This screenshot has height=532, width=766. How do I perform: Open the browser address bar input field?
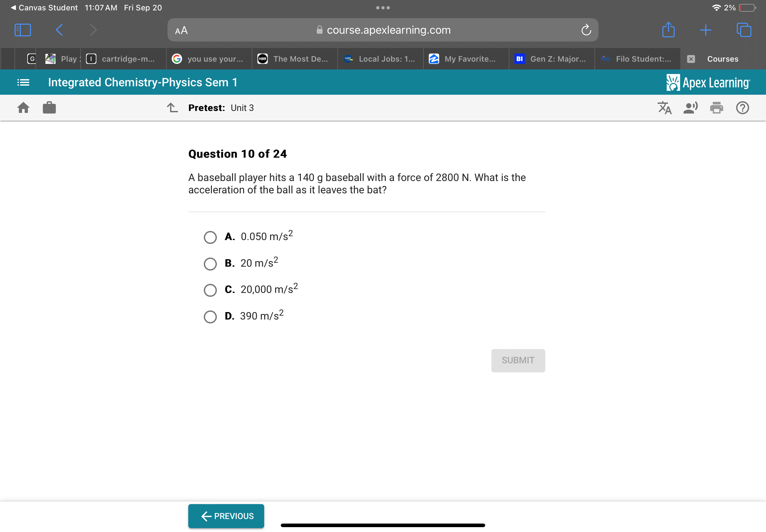[383, 30]
